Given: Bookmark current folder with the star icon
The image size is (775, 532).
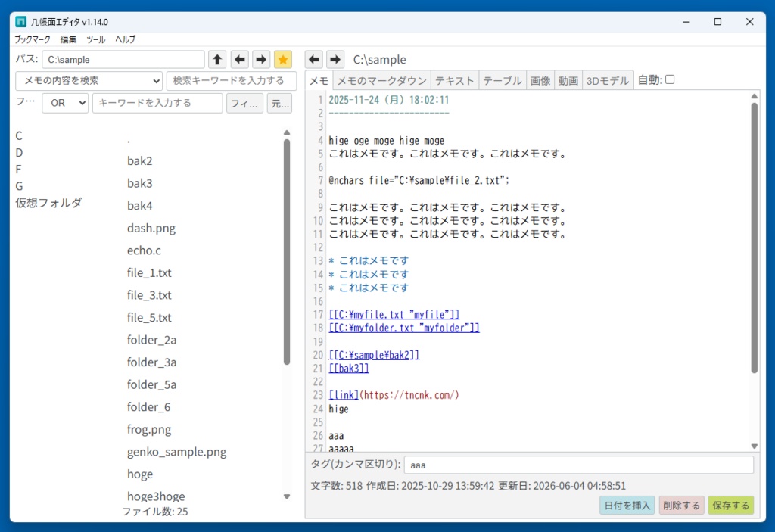Looking at the screenshot, I should click(x=283, y=60).
